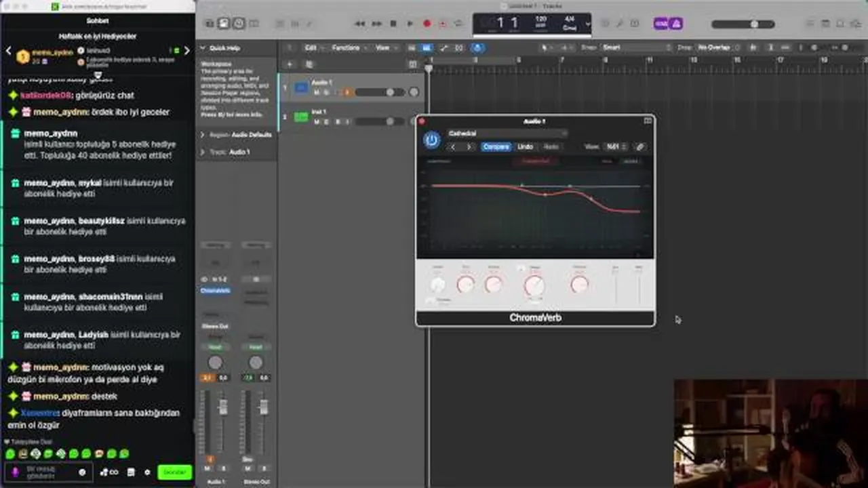The height and width of the screenshot is (488, 868).
Task: Start playback with the Play button
Action: coord(410,24)
